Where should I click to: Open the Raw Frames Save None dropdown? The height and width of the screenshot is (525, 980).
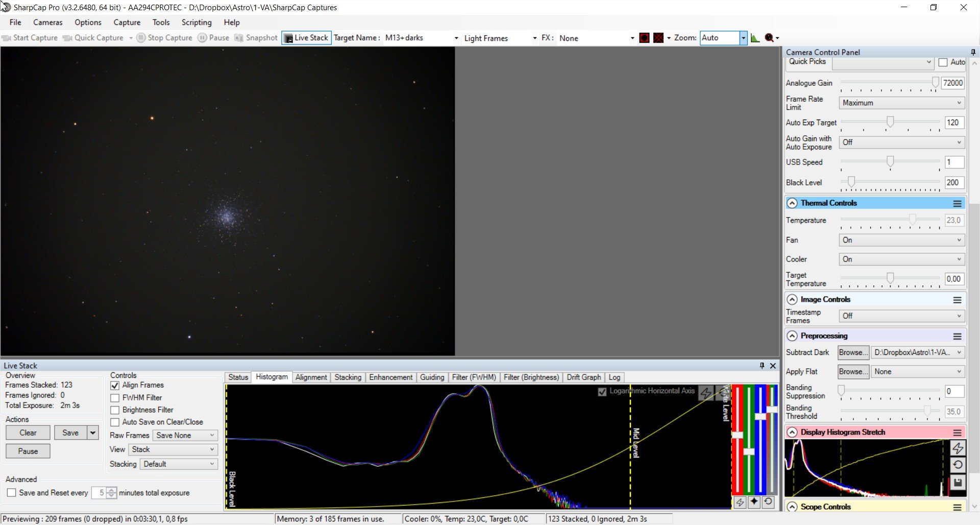[185, 436]
